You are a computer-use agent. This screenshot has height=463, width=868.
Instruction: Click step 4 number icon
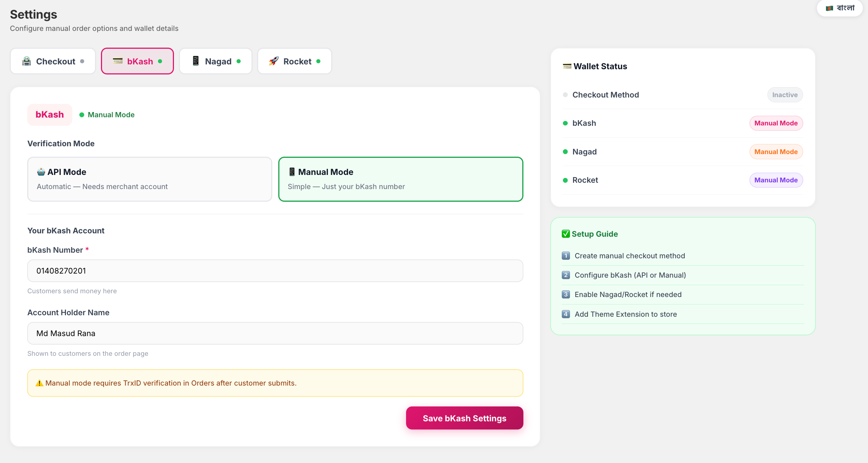click(566, 314)
